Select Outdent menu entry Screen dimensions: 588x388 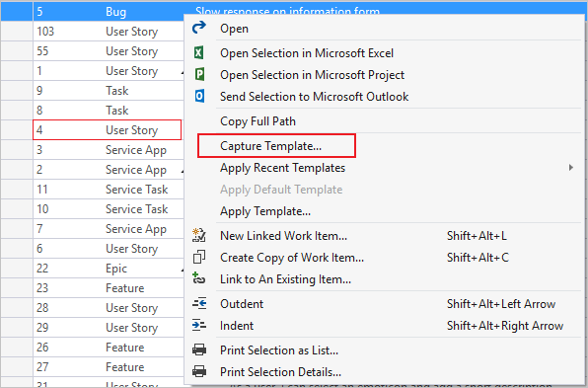(385, 304)
